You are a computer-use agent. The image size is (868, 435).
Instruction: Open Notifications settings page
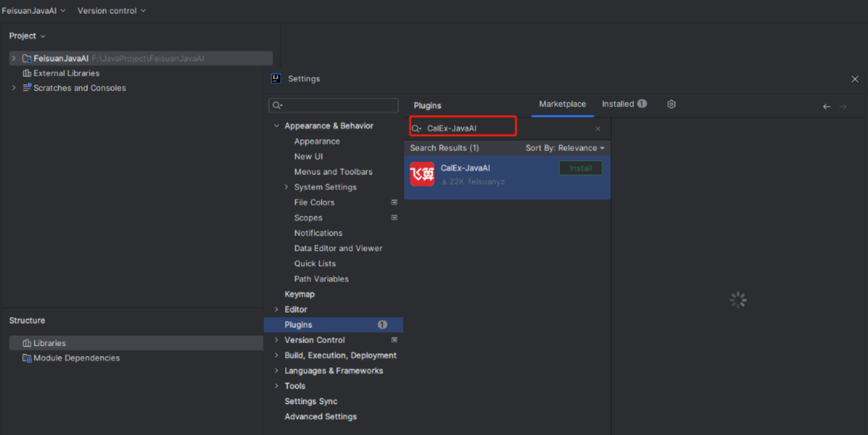pyautogui.click(x=318, y=233)
